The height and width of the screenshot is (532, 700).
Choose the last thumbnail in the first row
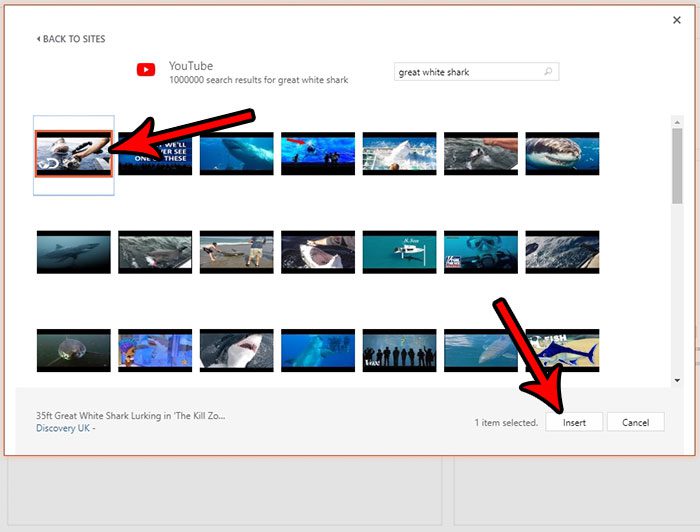pyautogui.click(x=562, y=153)
